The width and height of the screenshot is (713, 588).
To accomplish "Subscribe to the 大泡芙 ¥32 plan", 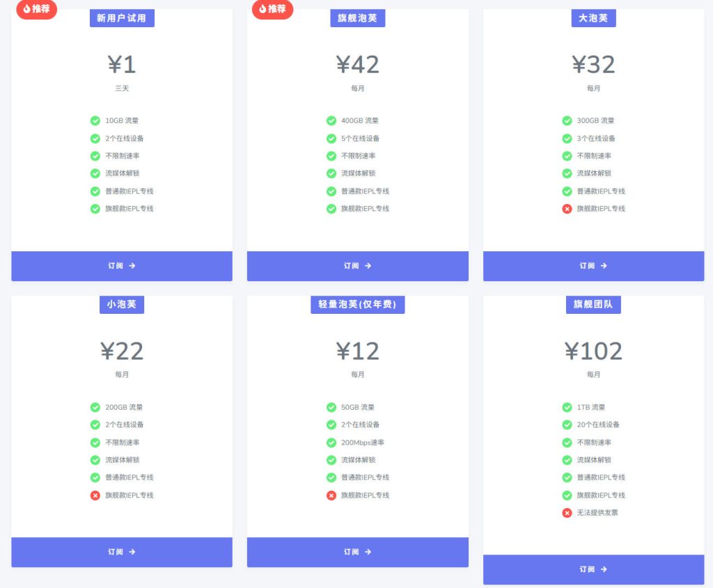I will pyautogui.click(x=593, y=266).
